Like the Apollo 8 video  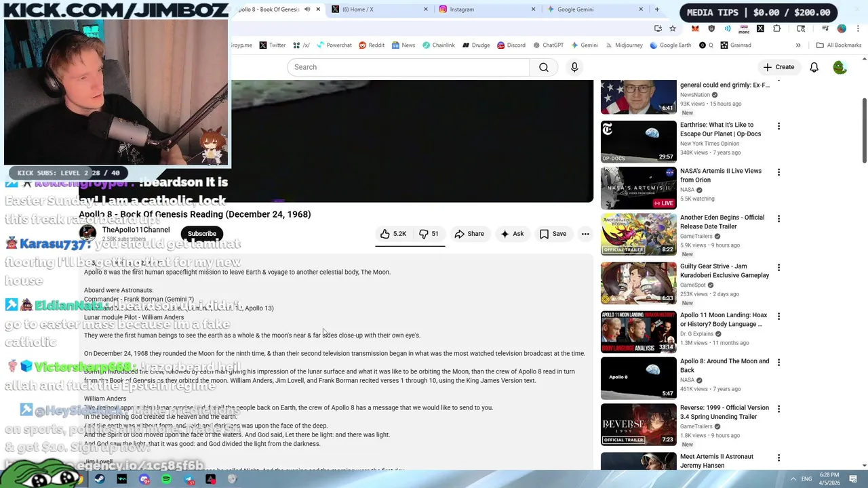pos(393,234)
